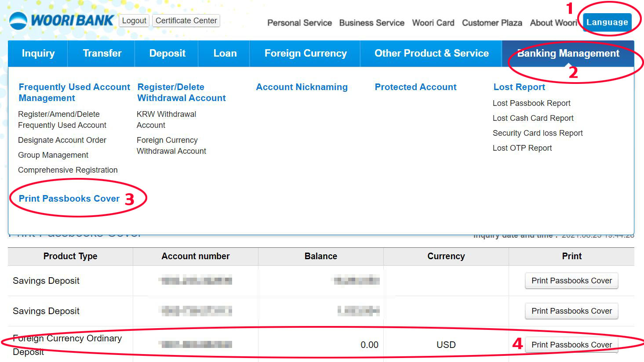Open Register/Amend/Delete Frequently Used Account
This screenshot has width=644, height=362.
point(62,119)
